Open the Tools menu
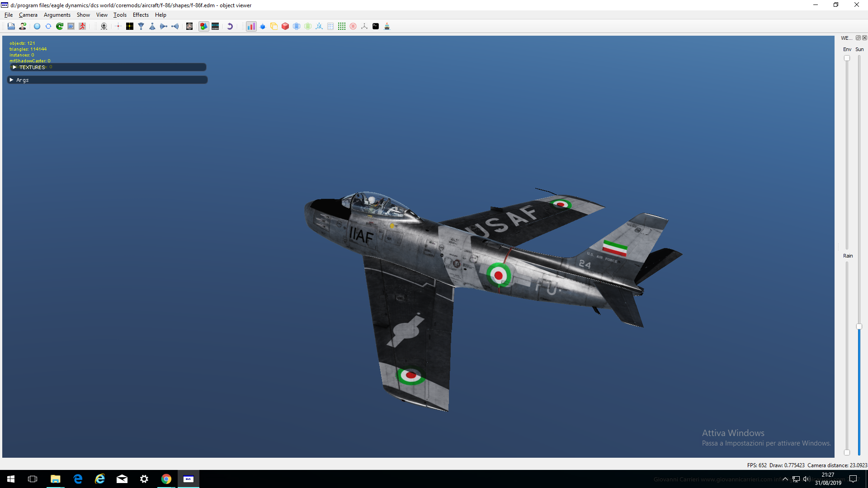868x488 pixels. [120, 15]
